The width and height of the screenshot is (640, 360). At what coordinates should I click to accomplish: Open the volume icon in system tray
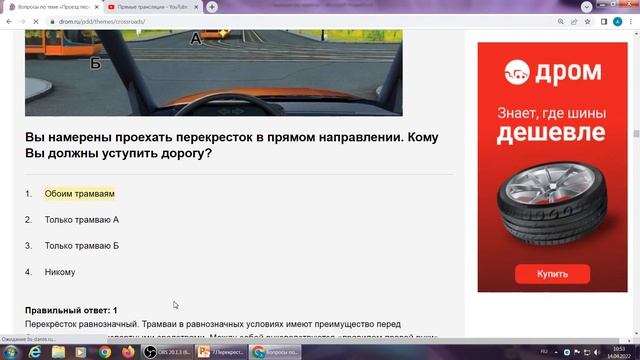tap(597, 352)
